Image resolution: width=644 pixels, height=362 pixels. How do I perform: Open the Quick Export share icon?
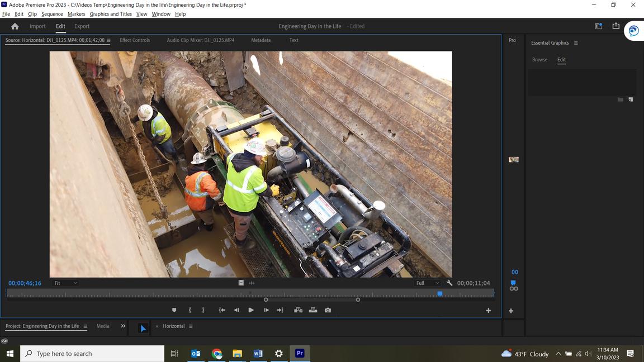point(615,26)
